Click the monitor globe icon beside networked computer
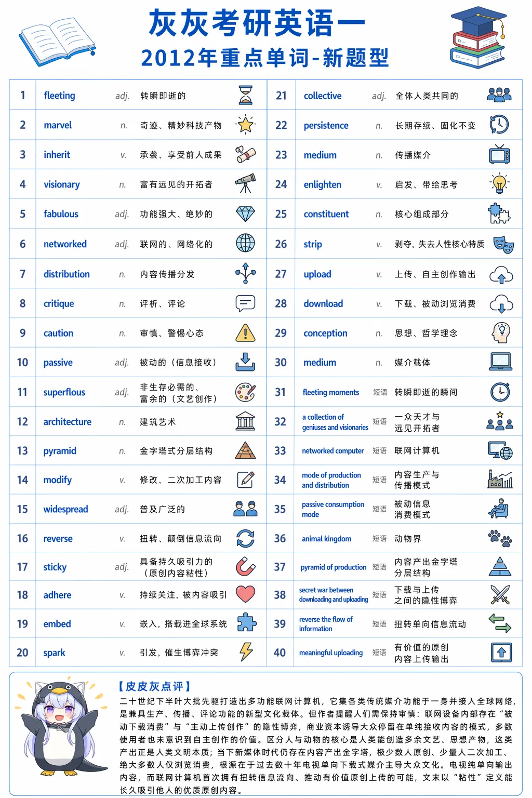 click(500, 450)
